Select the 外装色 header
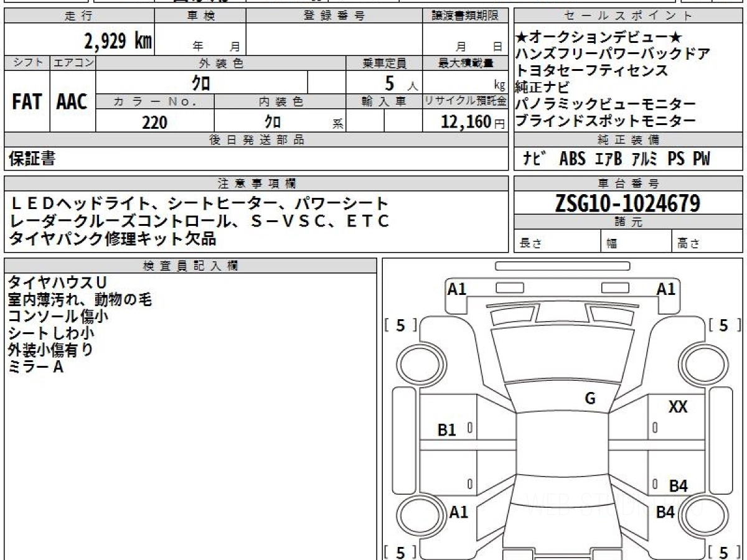Image resolution: width=747 pixels, height=560 pixels. [x=221, y=63]
